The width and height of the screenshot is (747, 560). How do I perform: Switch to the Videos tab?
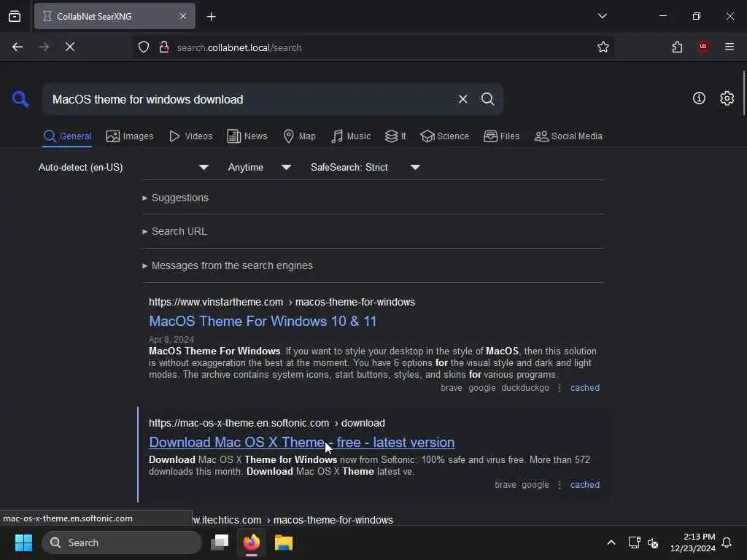190,136
